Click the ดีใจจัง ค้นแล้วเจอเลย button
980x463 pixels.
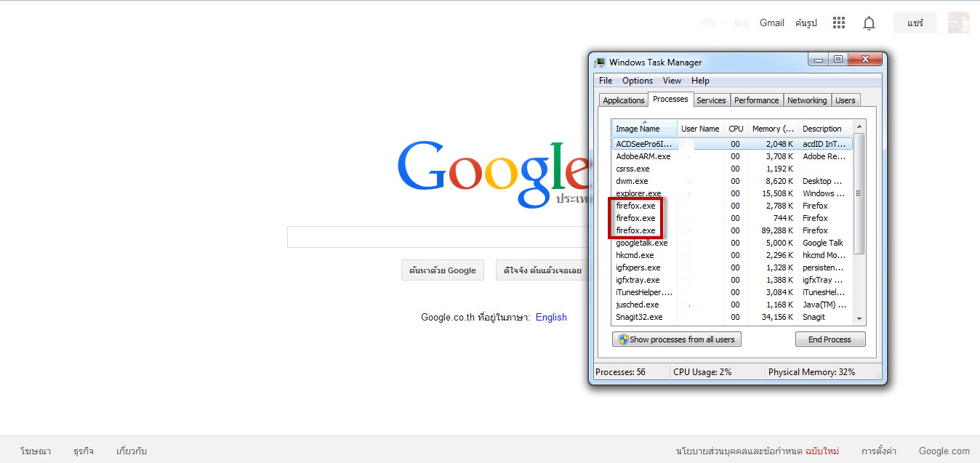[542, 270]
